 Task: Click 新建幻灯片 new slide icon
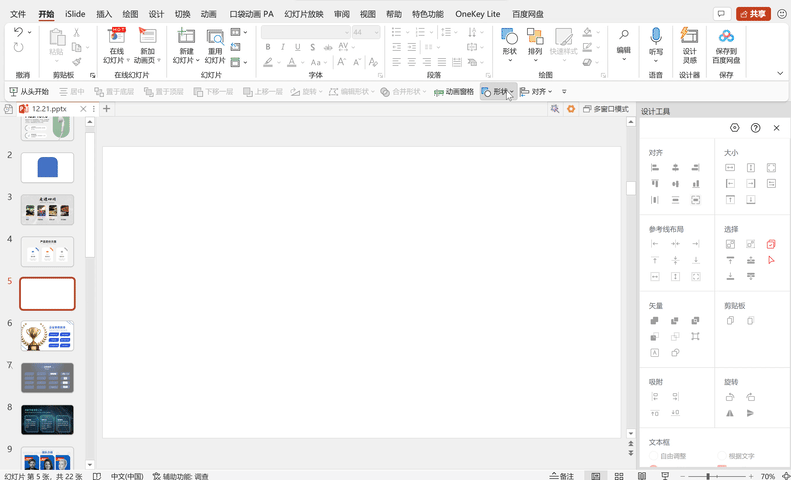pyautogui.click(x=186, y=37)
